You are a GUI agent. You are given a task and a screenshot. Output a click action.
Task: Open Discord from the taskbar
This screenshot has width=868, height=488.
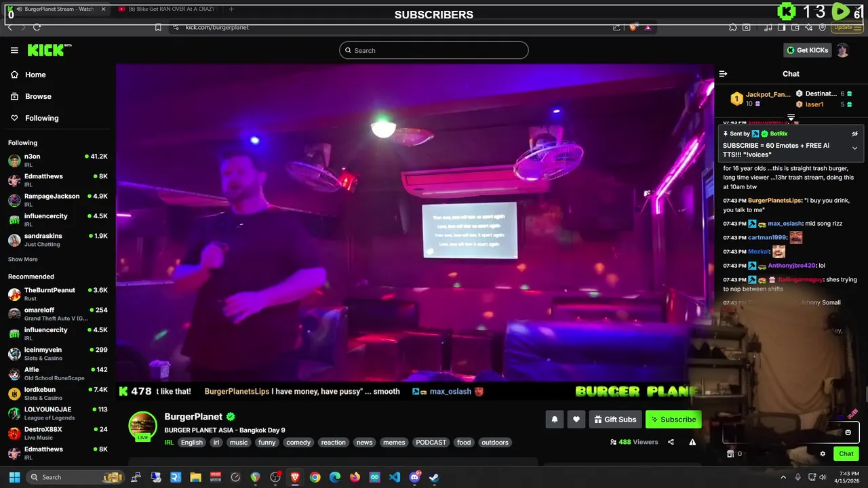(414, 477)
